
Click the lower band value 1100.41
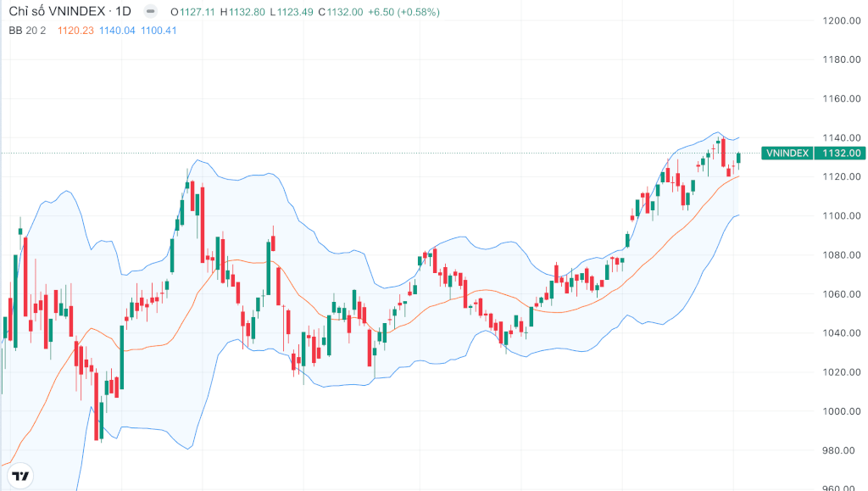[159, 31]
